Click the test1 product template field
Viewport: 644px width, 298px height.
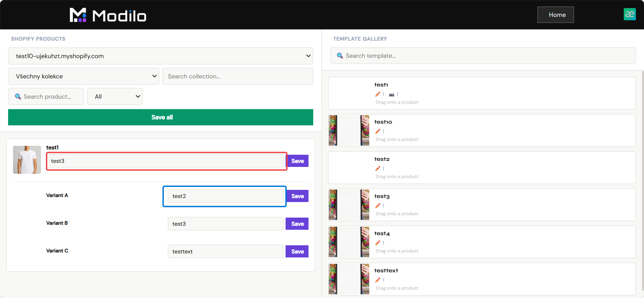pyautogui.click(x=165, y=161)
